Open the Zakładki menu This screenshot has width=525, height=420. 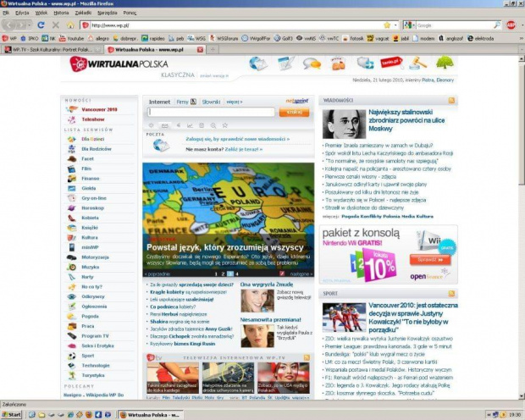pyautogui.click(x=83, y=13)
